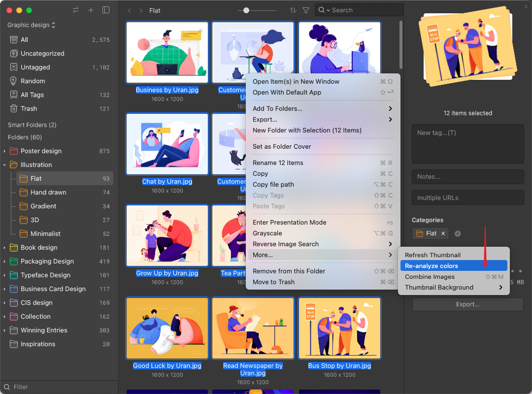Image resolution: width=532 pixels, height=394 pixels.
Task: Open the Minimalist subfolder
Action: coord(65,234)
